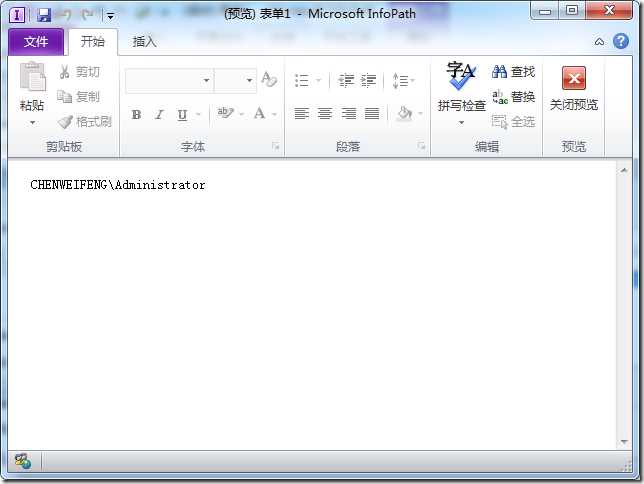Open Customize Quick Access Toolbar dropdown
Image resolution: width=644 pixels, height=484 pixels.
click(x=110, y=16)
